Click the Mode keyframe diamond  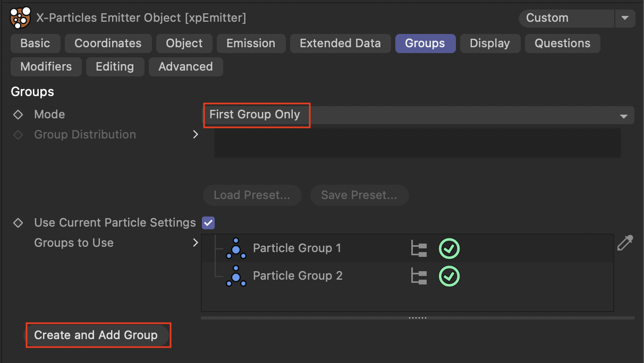pos(18,115)
